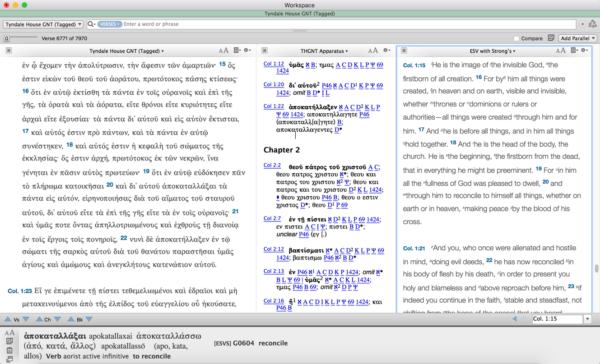
Task: Open the dropdown next to the Col. 1:15 field
Action: (587, 318)
